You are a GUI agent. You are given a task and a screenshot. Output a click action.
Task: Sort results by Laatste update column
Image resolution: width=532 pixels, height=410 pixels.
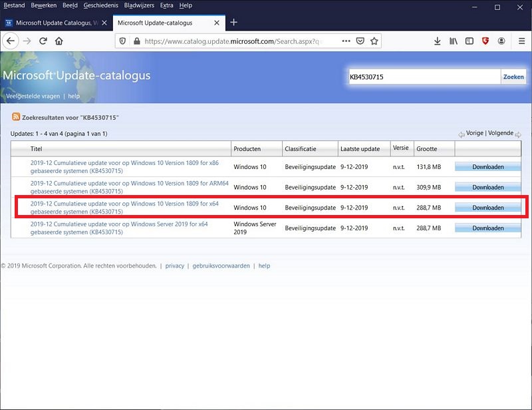pyautogui.click(x=360, y=149)
